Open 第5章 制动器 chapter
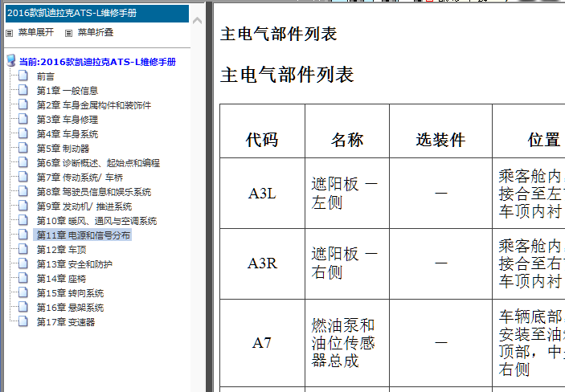Image resolution: width=565 pixels, height=392 pixels. tap(63, 149)
